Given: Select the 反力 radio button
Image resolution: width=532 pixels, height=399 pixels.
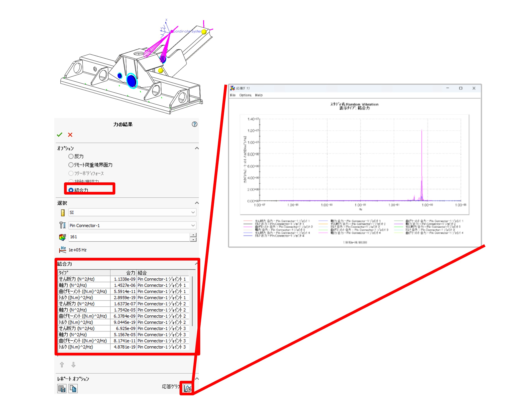Looking at the screenshot, I should [71, 156].
